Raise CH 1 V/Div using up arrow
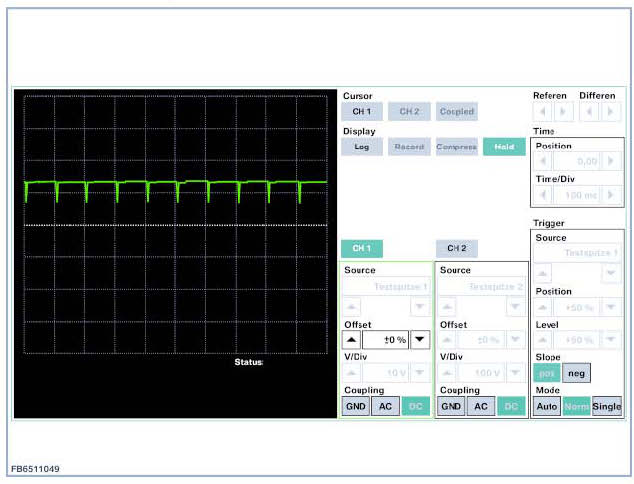 tap(351, 372)
